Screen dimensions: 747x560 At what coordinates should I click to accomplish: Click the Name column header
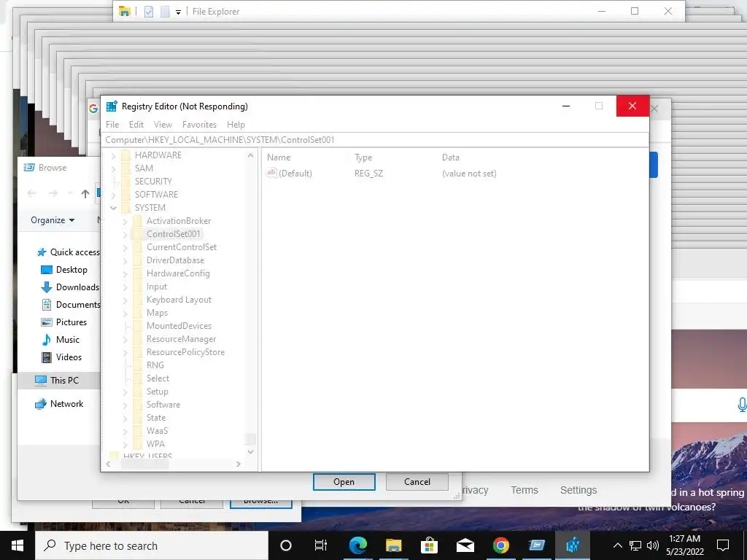tap(279, 157)
